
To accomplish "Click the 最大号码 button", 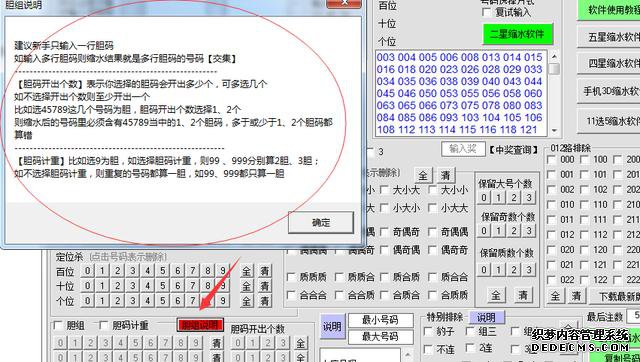I will pos(380,337).
